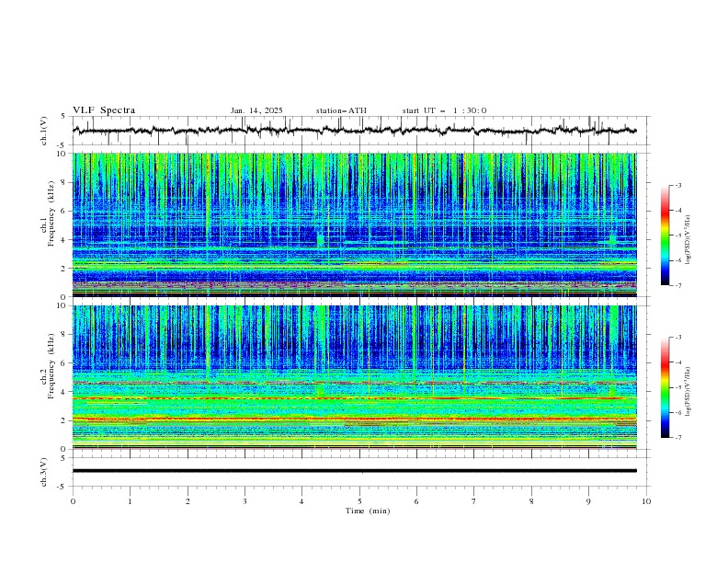Click the ch.1 voltage waveform trace

pos(354,131)
